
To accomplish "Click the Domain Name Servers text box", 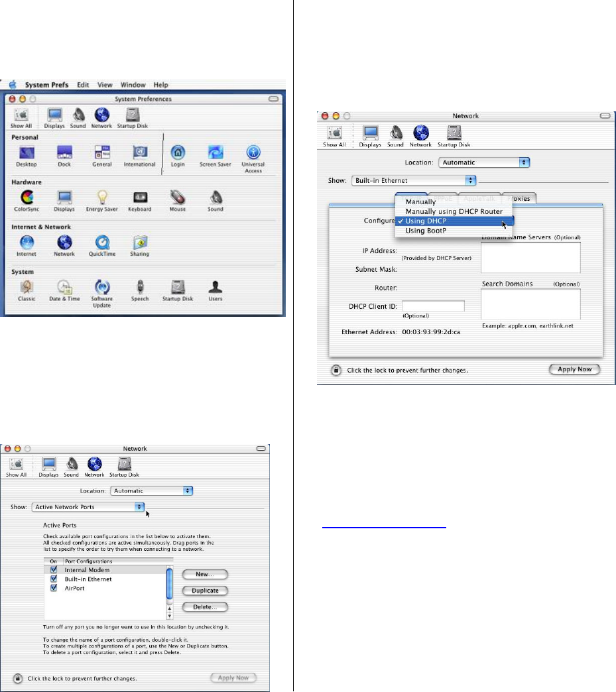I will click(530, 258).
